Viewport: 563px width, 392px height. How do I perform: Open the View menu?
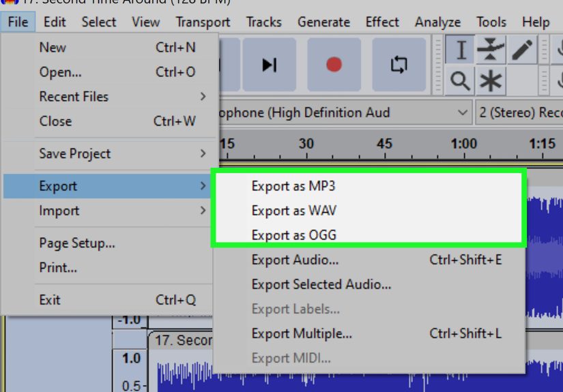145,22
